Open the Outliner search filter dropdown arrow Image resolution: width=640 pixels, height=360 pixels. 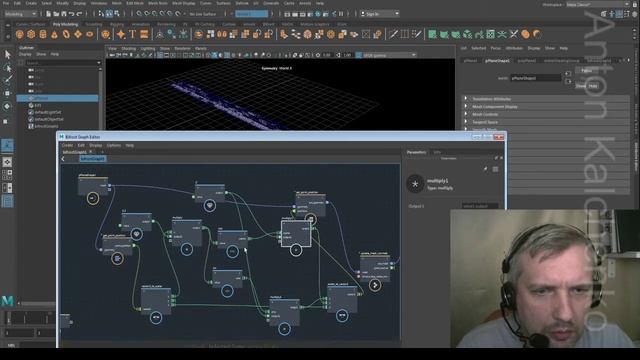(x=99, y=63)
